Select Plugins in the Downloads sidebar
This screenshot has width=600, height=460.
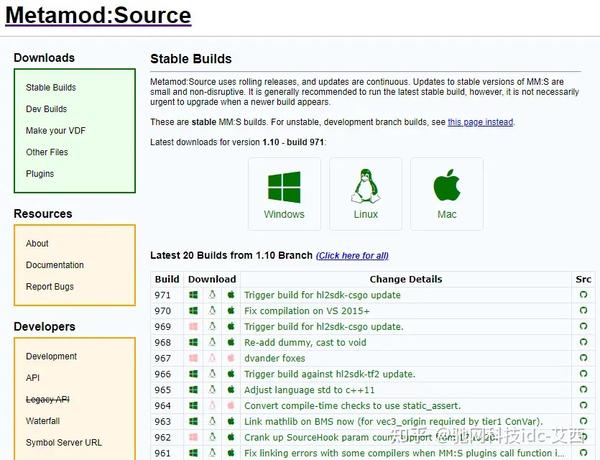click(40, 174)
